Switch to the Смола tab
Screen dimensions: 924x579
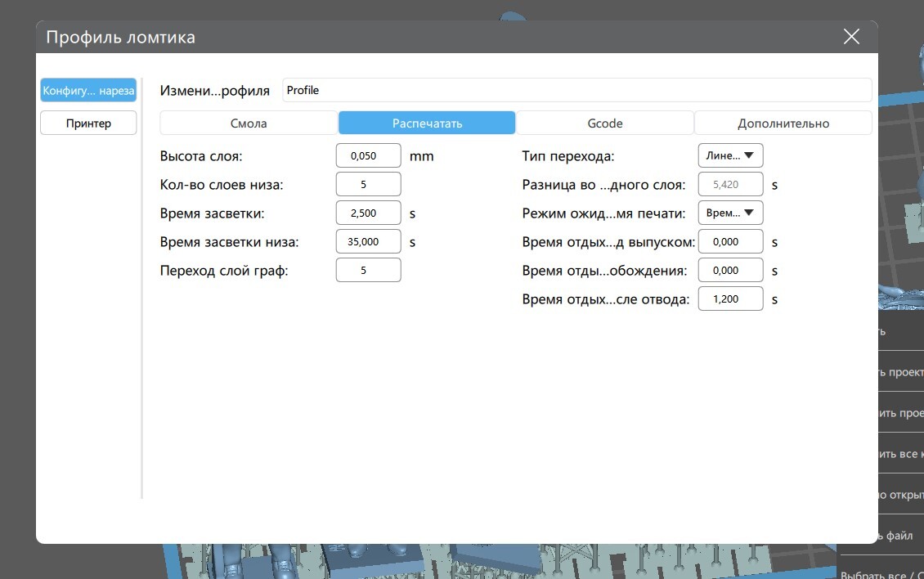pos(249,123)
